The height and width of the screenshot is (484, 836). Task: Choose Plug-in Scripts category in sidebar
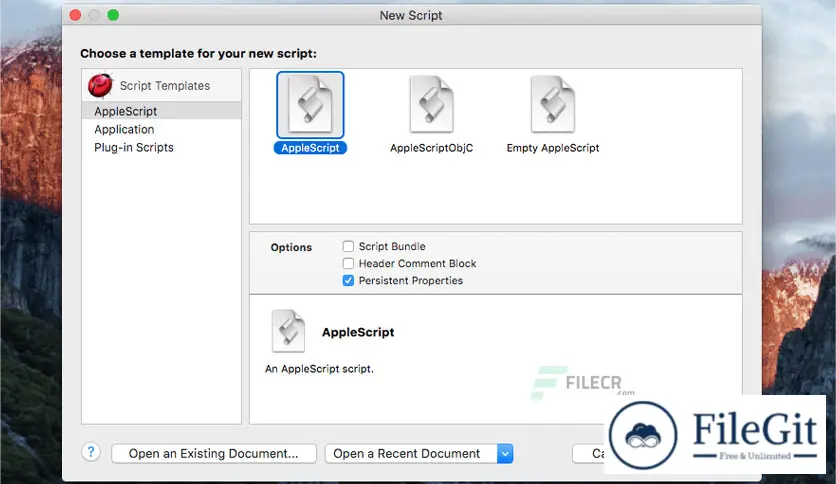coord(162,147)
